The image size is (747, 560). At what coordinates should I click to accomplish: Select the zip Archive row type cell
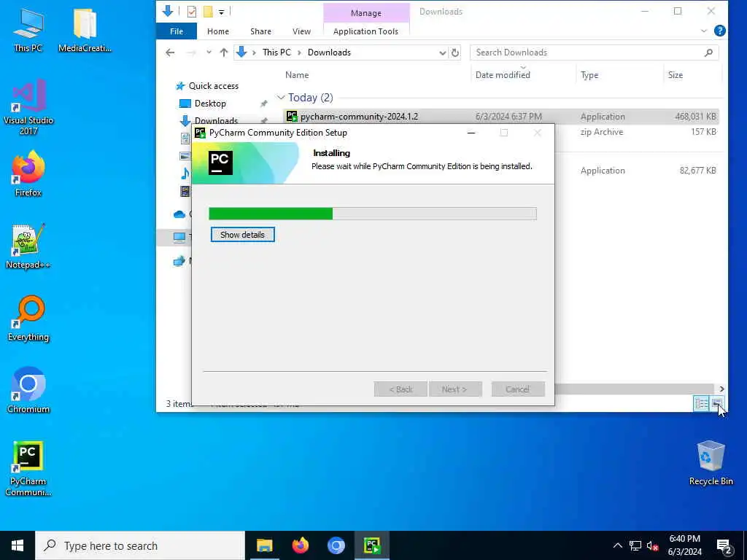[602, 132]
